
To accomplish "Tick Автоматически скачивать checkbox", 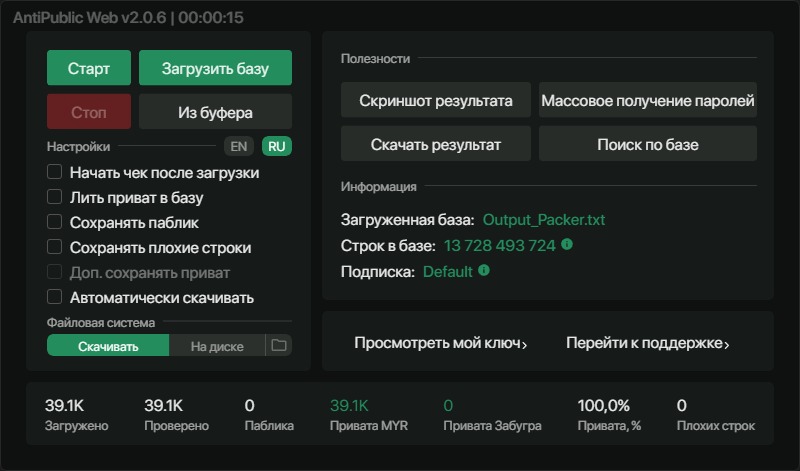I will click(55, 297).
